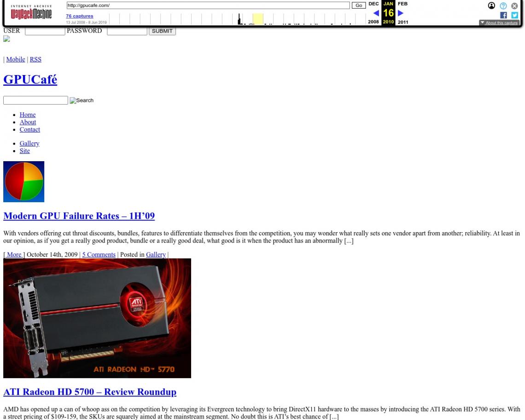Open ATI Radeon HD 5700 Review Roundup
This screenshot has height=420, width=525.
point(90,391)
